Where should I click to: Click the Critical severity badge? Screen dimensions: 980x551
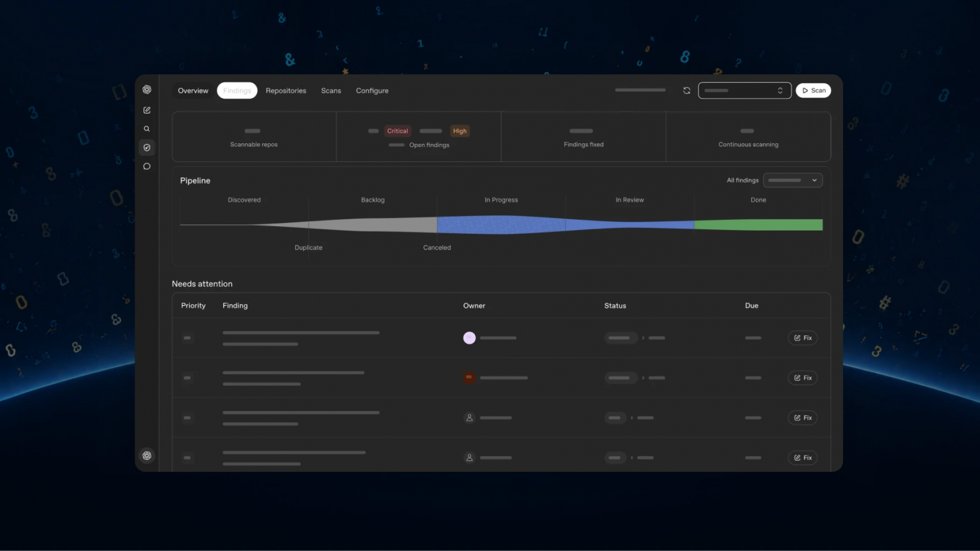[398, 131]
